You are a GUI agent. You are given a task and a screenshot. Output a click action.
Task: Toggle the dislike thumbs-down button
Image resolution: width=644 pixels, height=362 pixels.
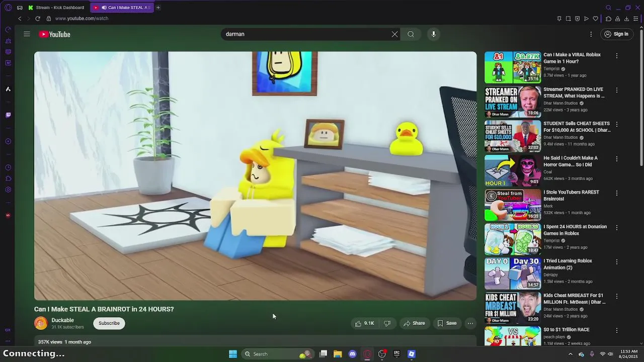coord(387,323)
